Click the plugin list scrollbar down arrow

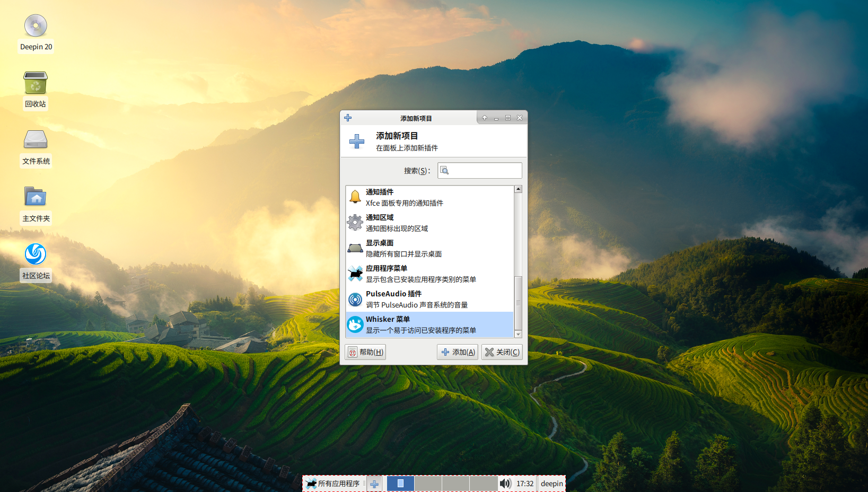tap(518, 334)
